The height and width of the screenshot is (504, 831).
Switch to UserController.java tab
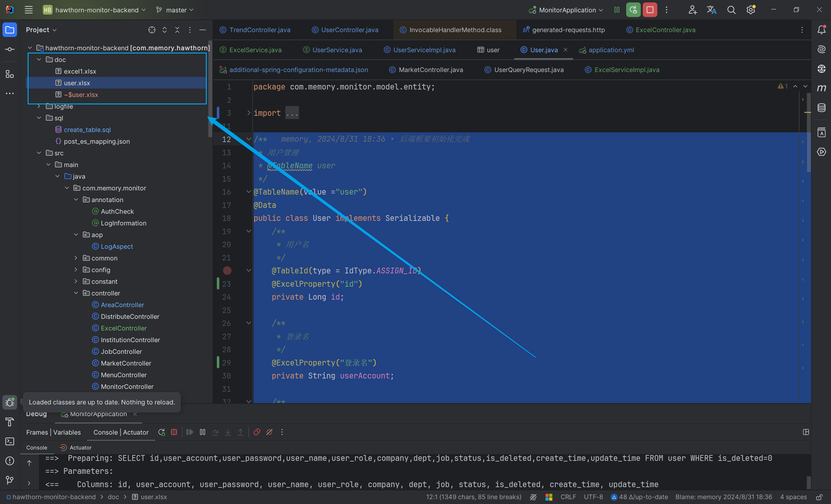(x=345, y=30)
